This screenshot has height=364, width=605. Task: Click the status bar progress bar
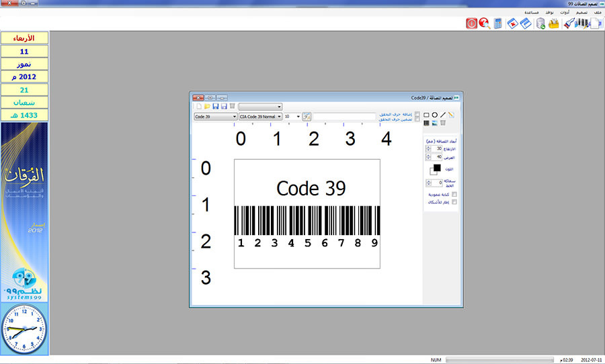click(x=499, y=360)
